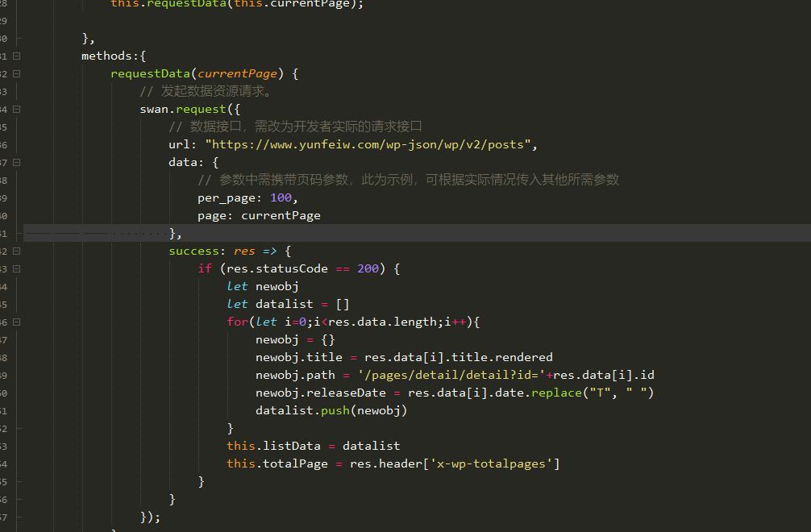811x532 pixels.
Task: Click the 'datalist.push(newobj)' statement
Action: click(x=331, y=410)
